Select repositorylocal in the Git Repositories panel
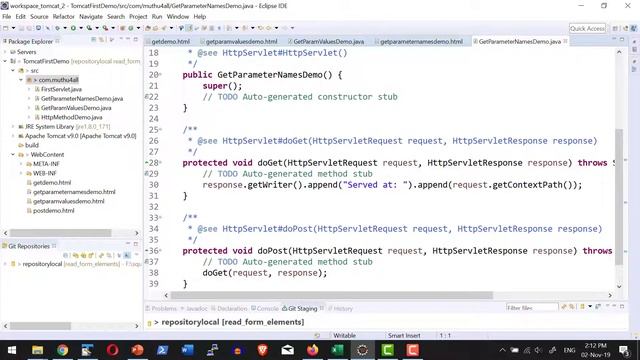The height and width of the screenshot is (360, 640). point(42,264)
